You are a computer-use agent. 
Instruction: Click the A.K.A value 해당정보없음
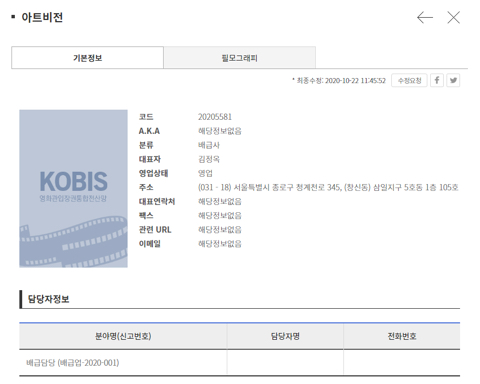(x=220, y=131)
